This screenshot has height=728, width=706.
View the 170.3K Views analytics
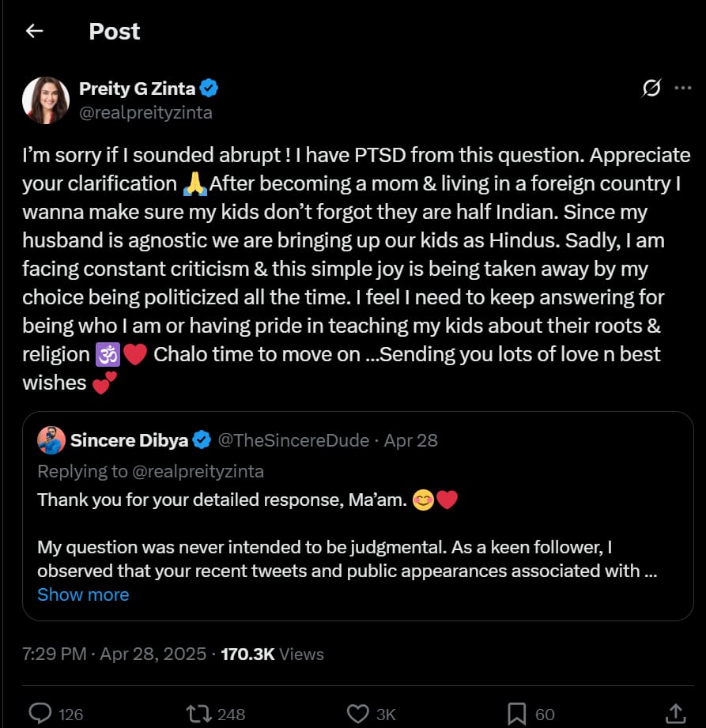pyautogui.click(x=272, y=654)
